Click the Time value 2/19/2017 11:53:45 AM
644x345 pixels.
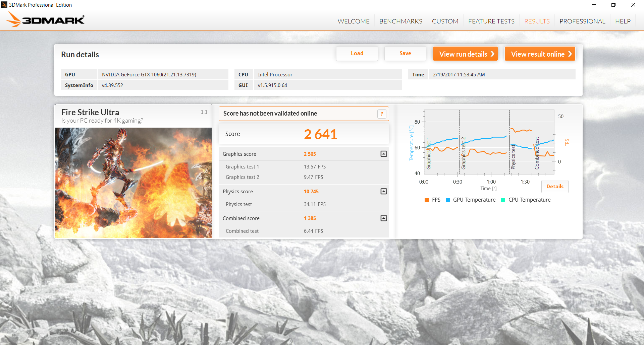pos(459,75)
